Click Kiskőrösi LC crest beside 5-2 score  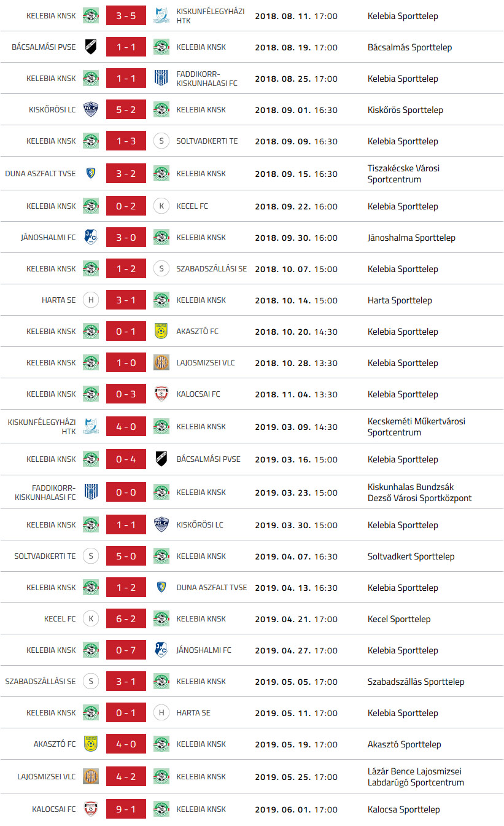click(x=91, y=110)
